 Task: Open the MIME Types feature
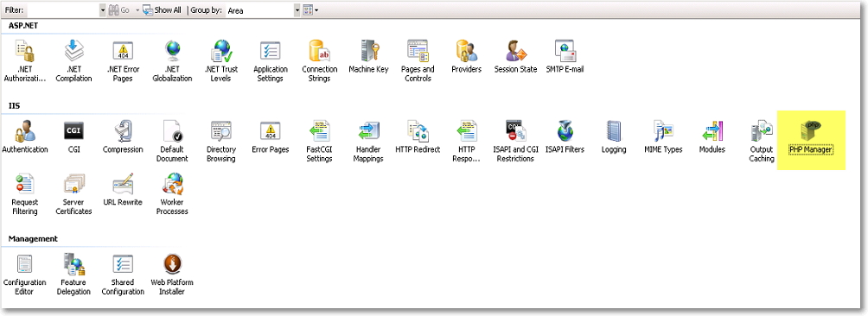click(x=663, y=137)
